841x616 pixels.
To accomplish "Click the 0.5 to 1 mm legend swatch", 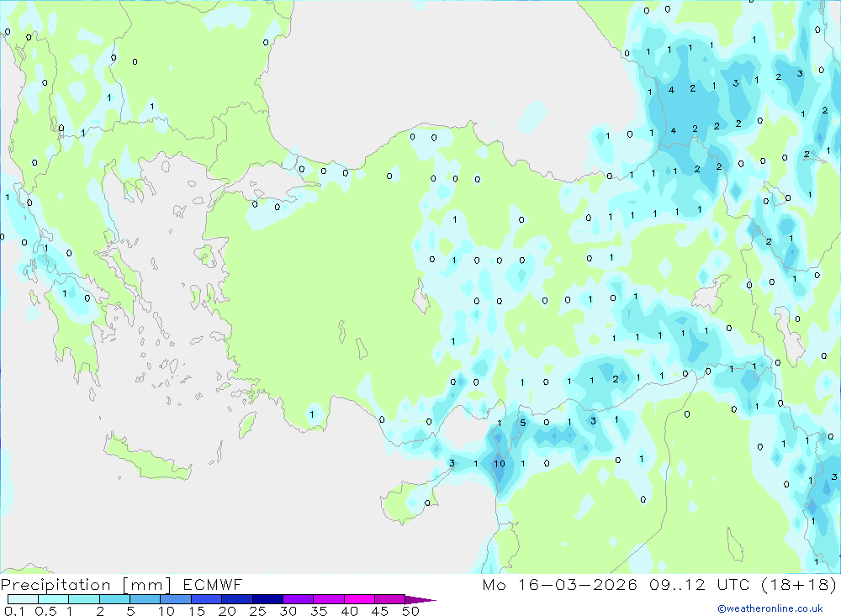I will (x=53, y=599).
